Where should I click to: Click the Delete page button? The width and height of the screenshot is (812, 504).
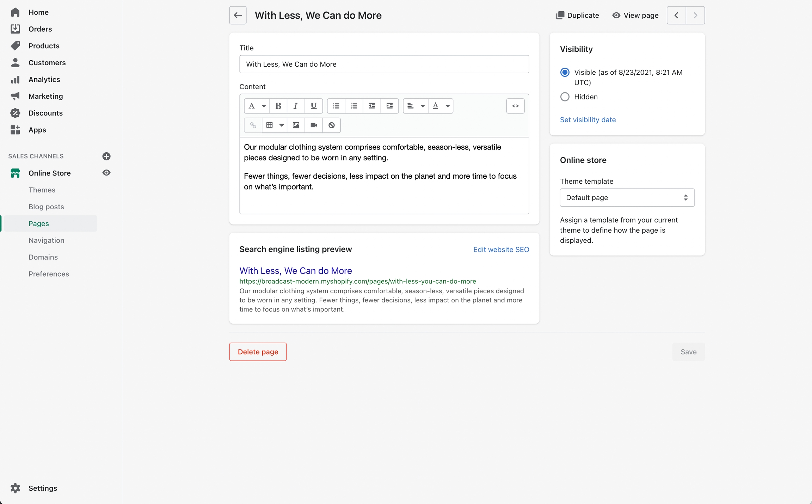tap(258, 352)
